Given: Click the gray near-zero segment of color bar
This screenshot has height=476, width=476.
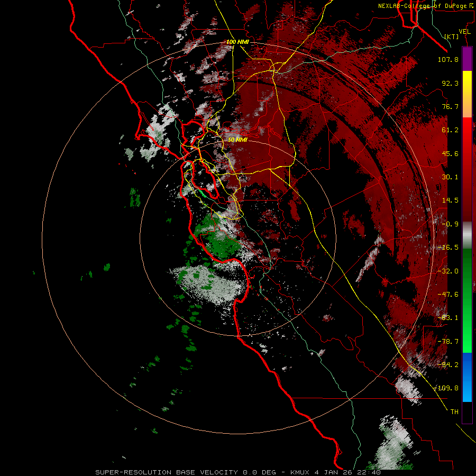Looking at the screenshot, I should coord(467,235).
